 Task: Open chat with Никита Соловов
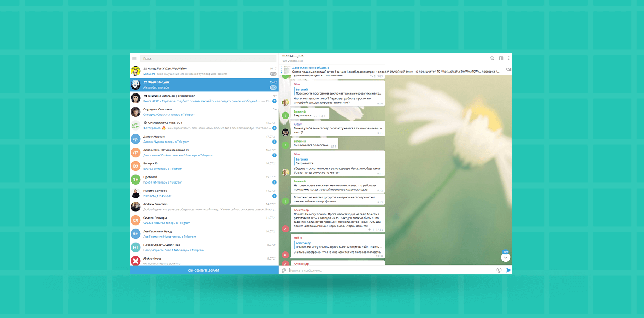click(203, 193)
